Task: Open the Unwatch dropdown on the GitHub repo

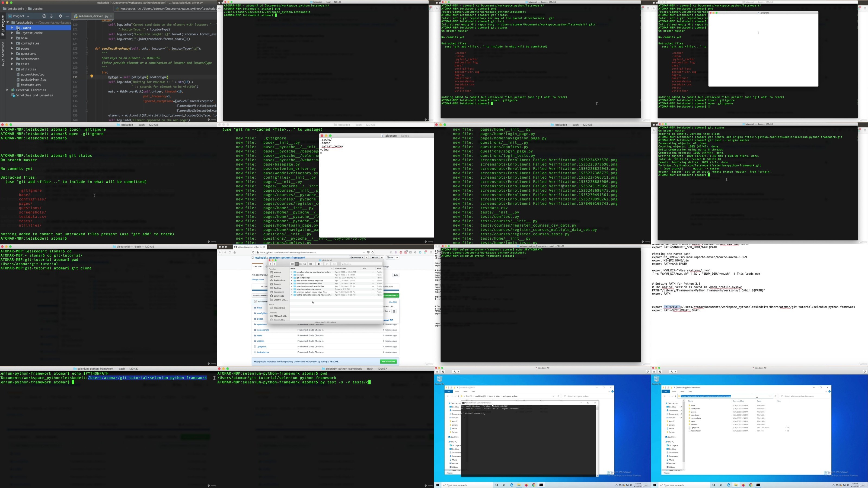Action: pos(357,258)
